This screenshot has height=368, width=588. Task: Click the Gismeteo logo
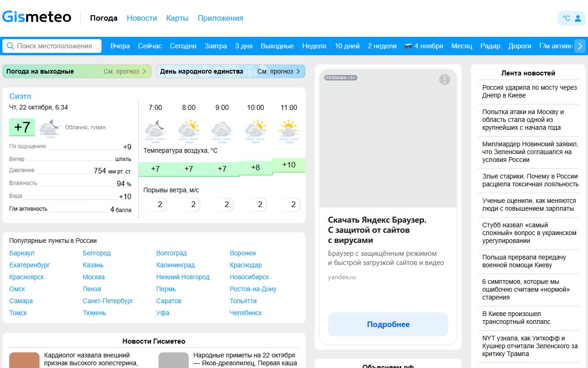37,17
